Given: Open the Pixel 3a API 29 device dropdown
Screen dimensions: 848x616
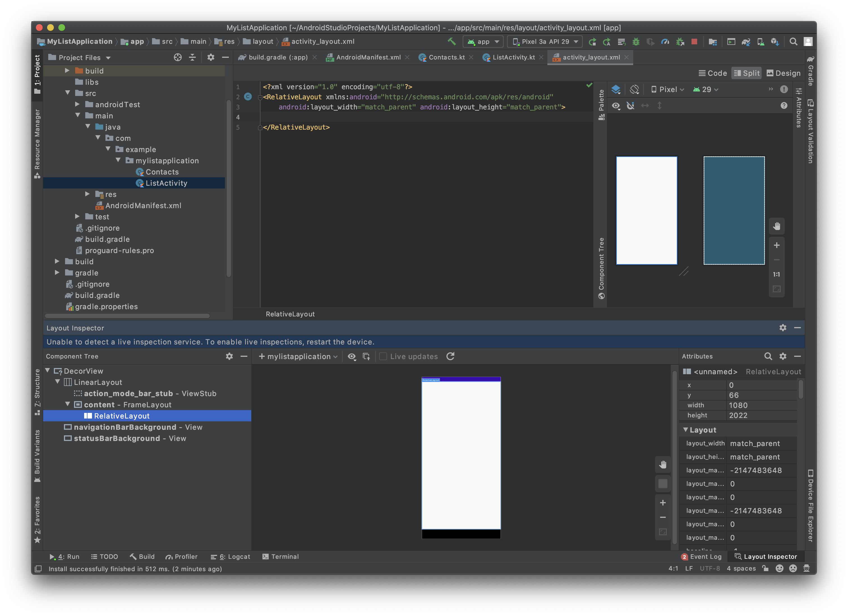Looking at the screenshot, I should [545, 42].
